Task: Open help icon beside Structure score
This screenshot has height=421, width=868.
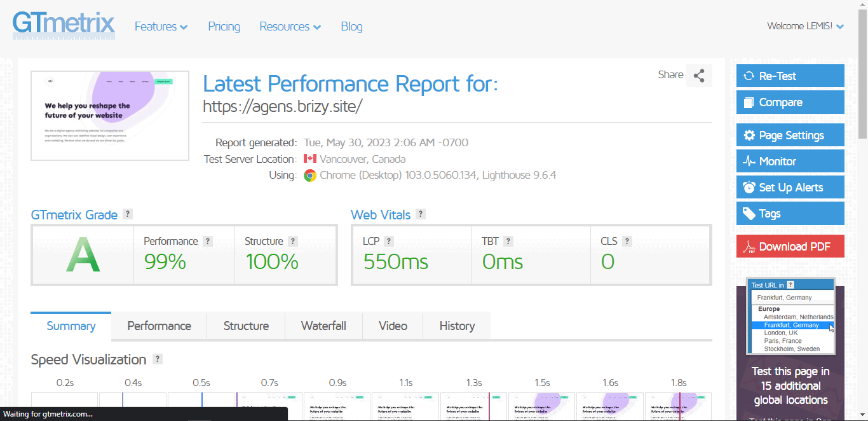Action: [293, 242]
